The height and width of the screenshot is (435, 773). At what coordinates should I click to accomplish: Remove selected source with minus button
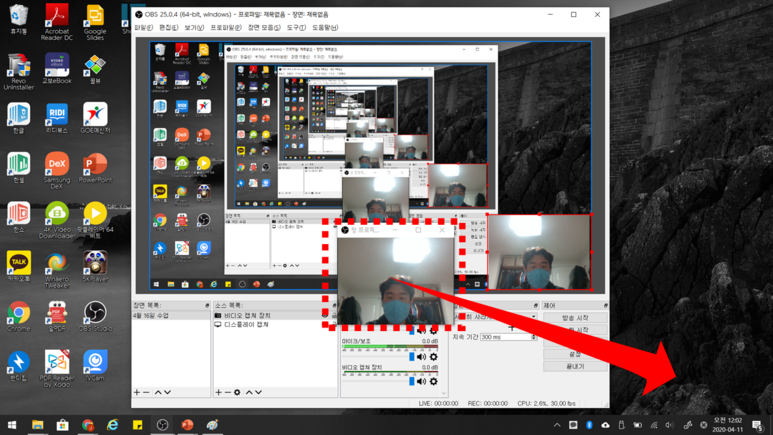point(227,392)
